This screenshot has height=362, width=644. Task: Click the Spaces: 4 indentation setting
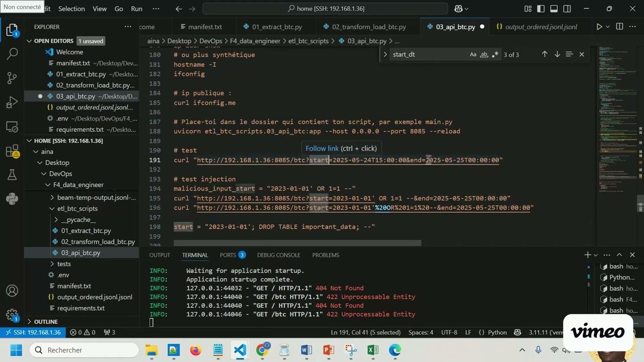[x=421, y=332]
